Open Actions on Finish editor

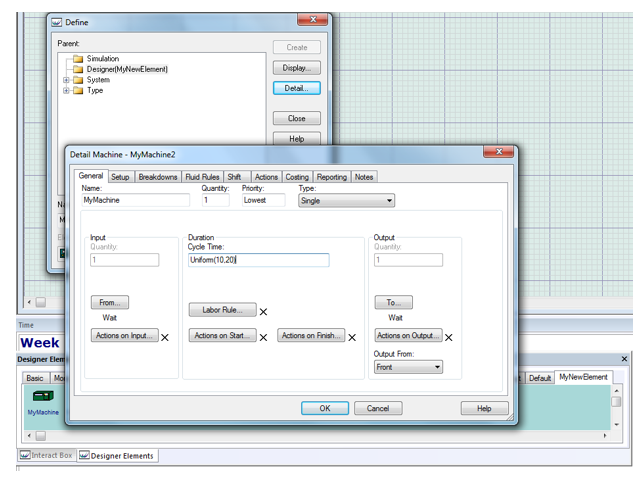pos(312,336)
